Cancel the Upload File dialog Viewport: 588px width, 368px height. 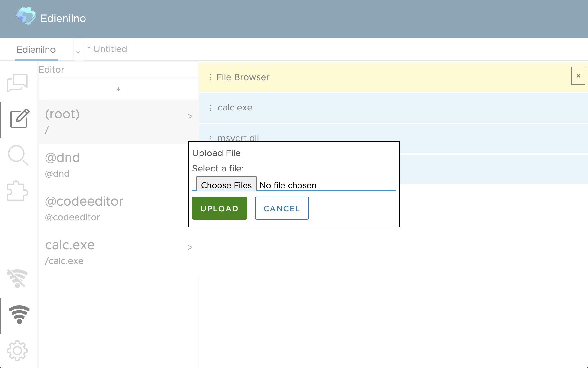tap(282, 208)
